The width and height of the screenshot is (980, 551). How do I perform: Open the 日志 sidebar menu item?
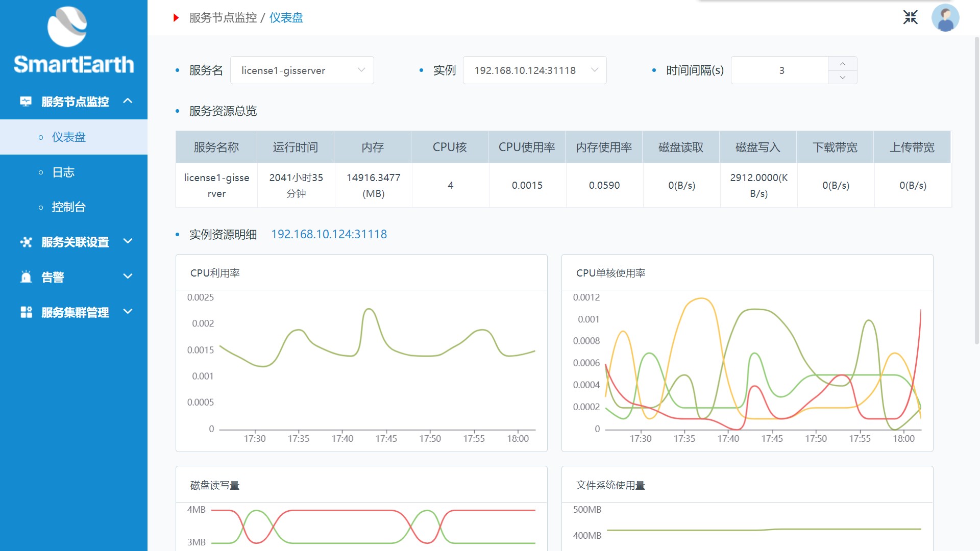coord(63,172)
